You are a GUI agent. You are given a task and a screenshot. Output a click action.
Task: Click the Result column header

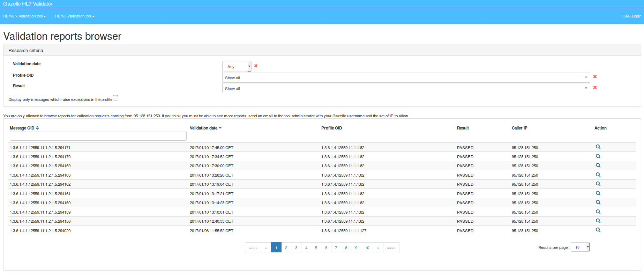point(463,128)
